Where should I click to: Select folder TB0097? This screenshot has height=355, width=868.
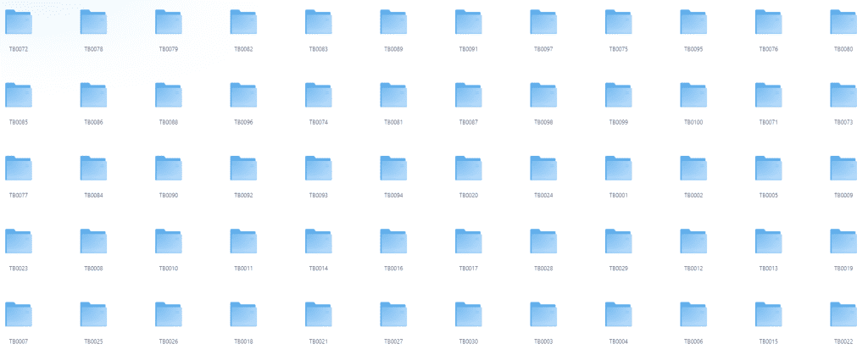[543, 22]
